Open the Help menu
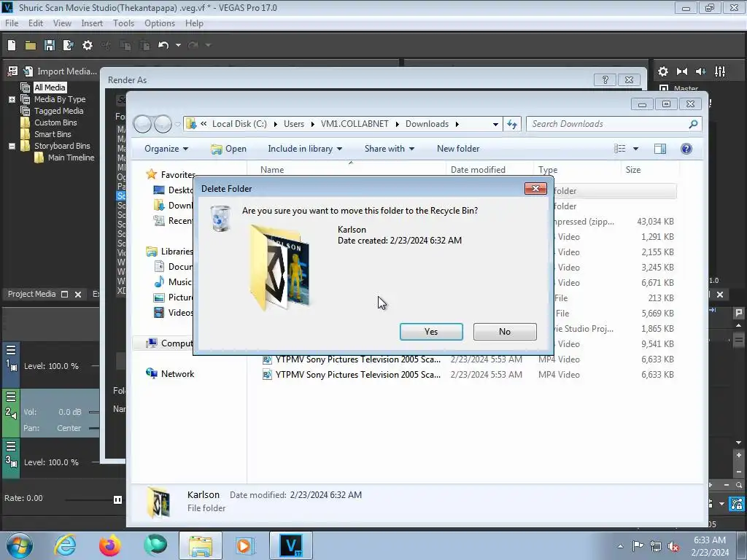Image resolution: width=747 pixels, height=560 pixels. click(x=194, y=23)
